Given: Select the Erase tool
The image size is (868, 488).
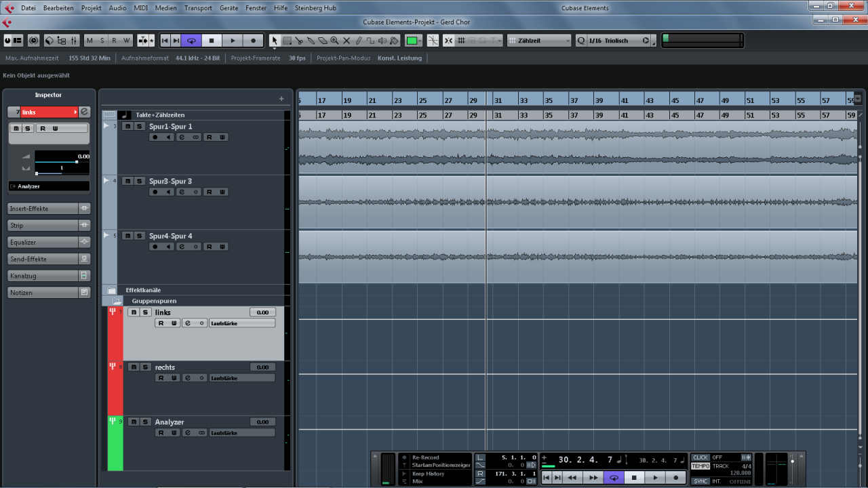Looking at the screenshot, I should click(x=322, y=41).
